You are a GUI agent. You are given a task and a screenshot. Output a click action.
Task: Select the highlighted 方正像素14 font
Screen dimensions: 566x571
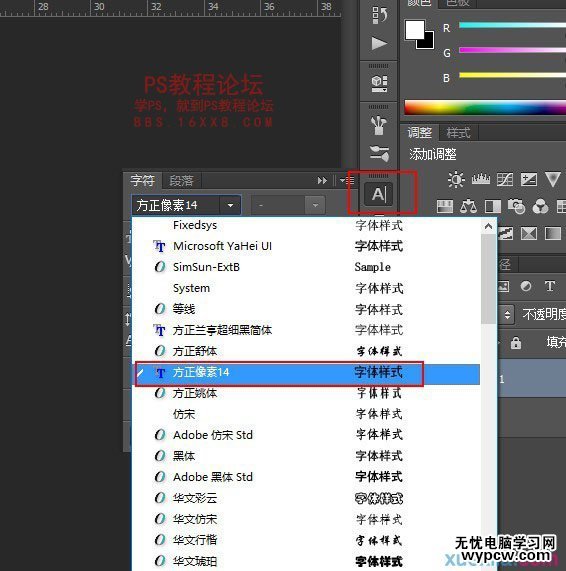[306, 373]
